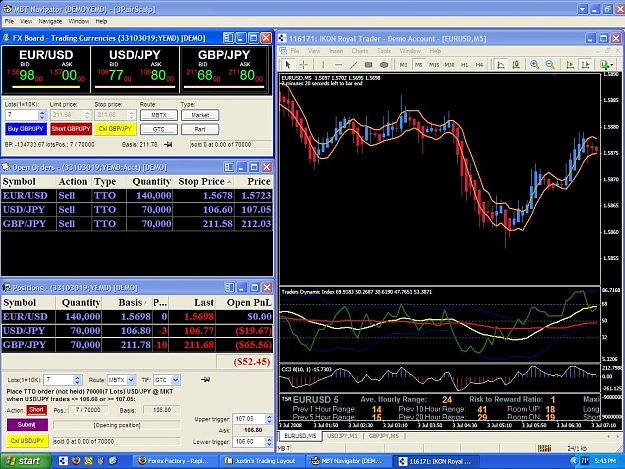Open Tools menu in IKON Royal Trader
The width and height of the screenshot is (625, 469).
[x=384, y=51]
